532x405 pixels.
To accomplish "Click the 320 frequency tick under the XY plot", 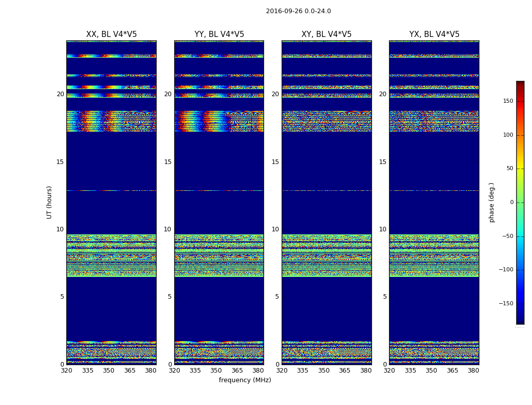I will [282, 371].
